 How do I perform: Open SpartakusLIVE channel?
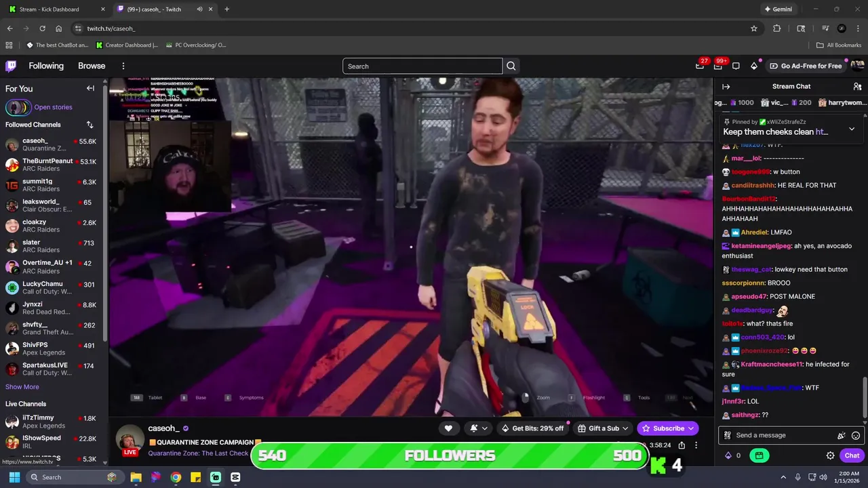(x=52, y=369)
